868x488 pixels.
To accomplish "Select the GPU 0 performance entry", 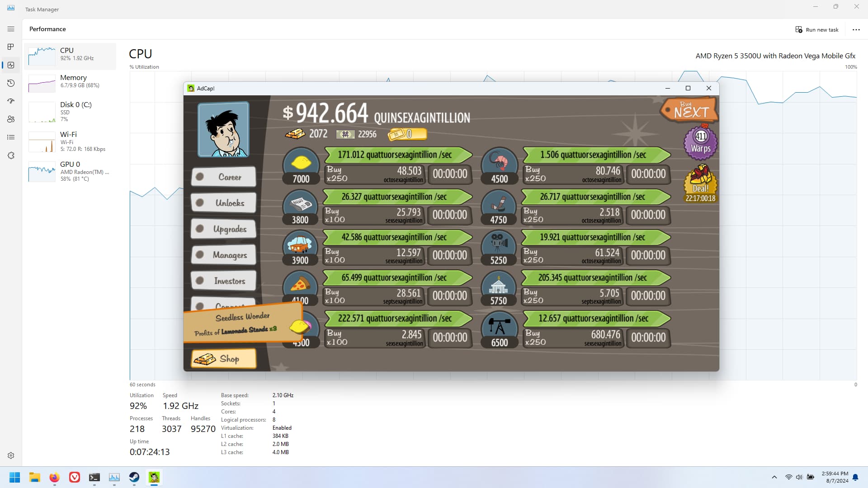I will pos(70,171).
